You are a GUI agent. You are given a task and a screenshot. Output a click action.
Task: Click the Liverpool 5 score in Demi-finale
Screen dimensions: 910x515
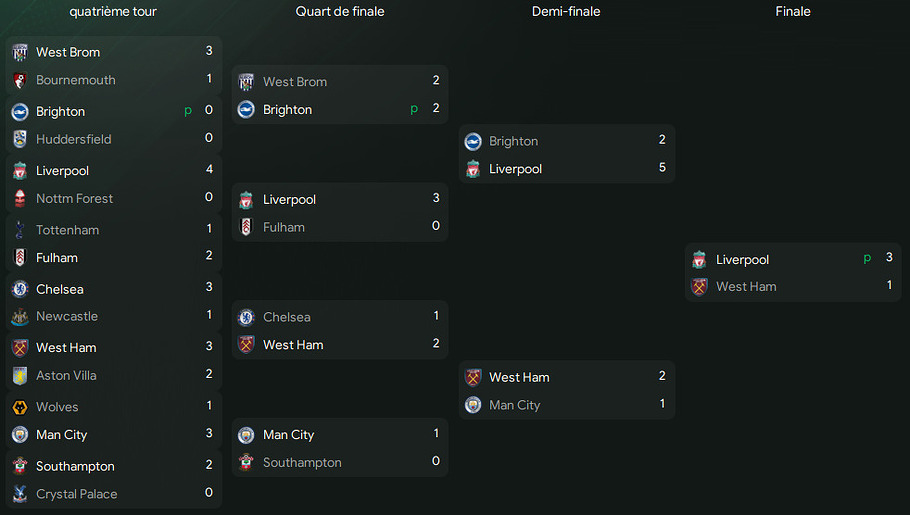point(662,168)
